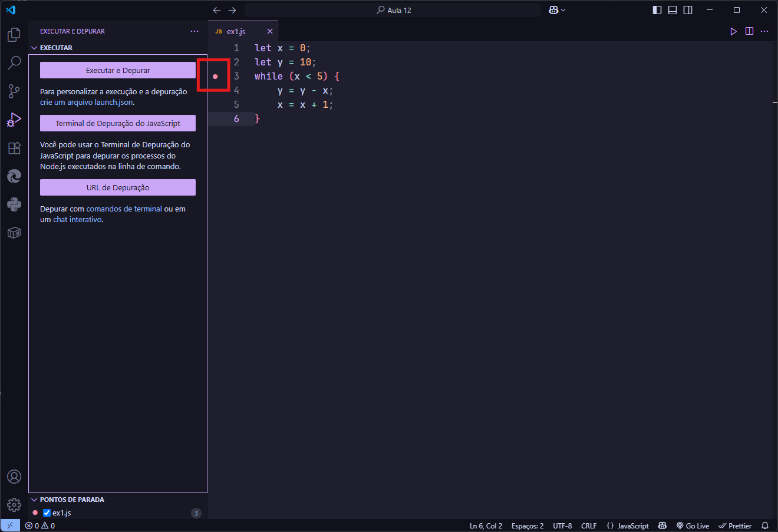Collapse the EXECUTAR section
778x532 pixels.
pos(34,48)
